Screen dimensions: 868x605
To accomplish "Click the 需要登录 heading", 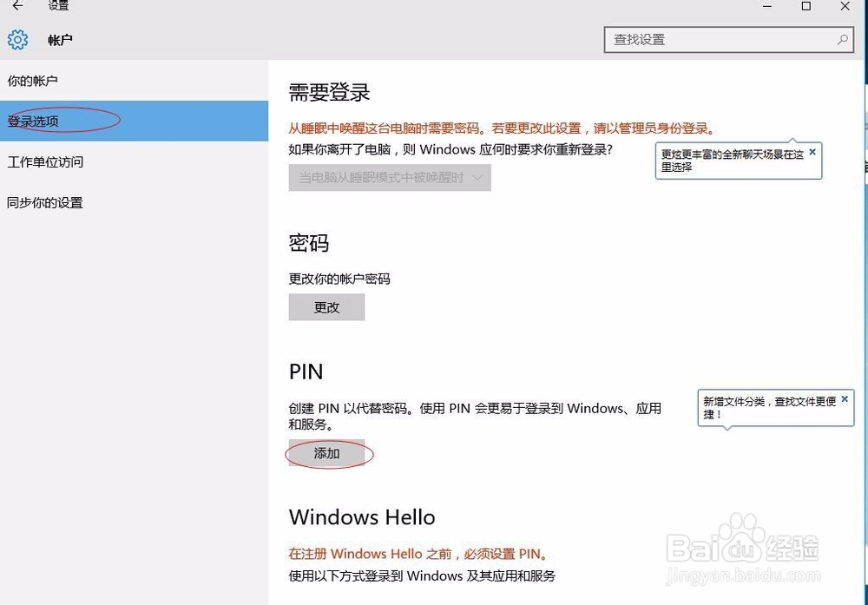I will [x=329, y=92].
